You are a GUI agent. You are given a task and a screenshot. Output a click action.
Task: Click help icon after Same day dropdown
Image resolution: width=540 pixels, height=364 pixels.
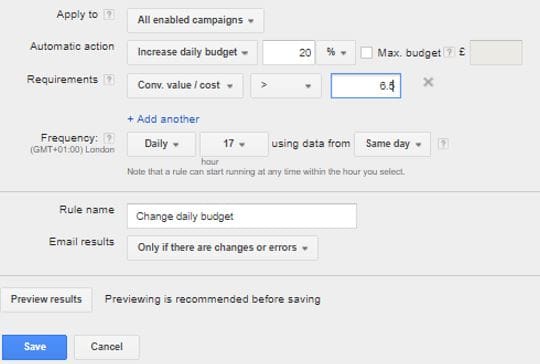point(443,144)
